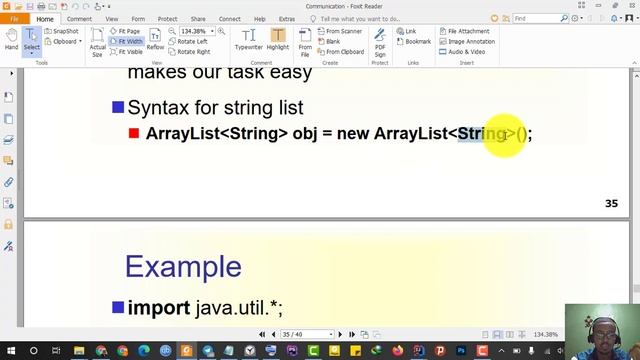The image size is (640, 360).
Task: Go to the last page
Action: (352, 334)
